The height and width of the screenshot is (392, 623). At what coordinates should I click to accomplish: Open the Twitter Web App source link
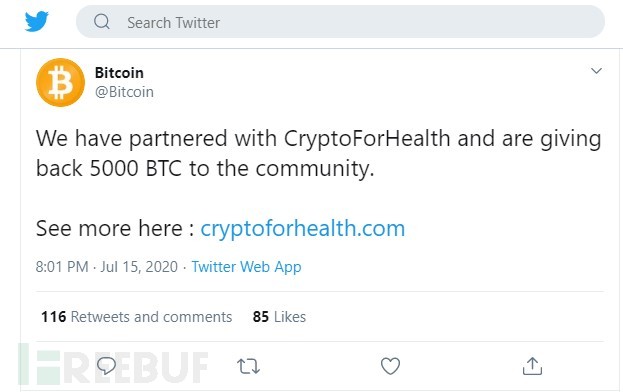click(246, 267)
